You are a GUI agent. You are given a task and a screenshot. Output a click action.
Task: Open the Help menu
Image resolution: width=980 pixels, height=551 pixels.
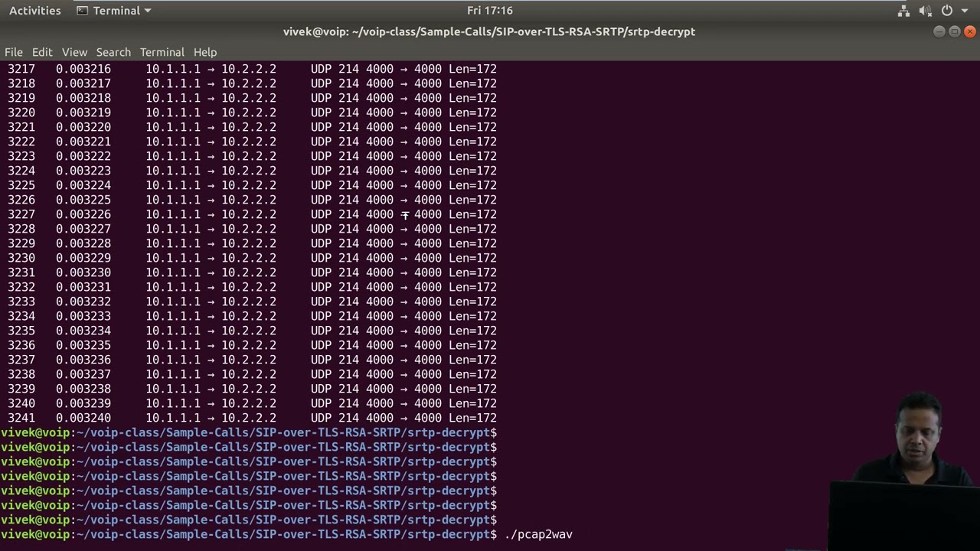pyautogui.click(x=205, y=52)
